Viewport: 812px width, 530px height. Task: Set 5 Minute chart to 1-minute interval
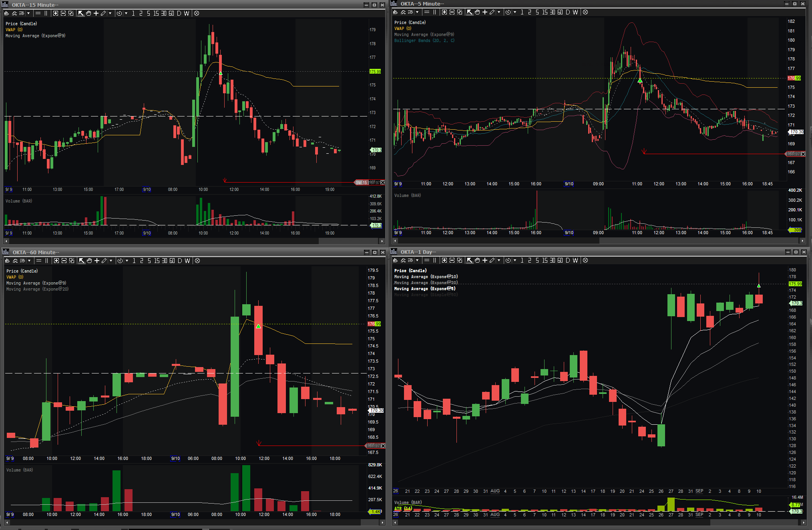[522, 12]
